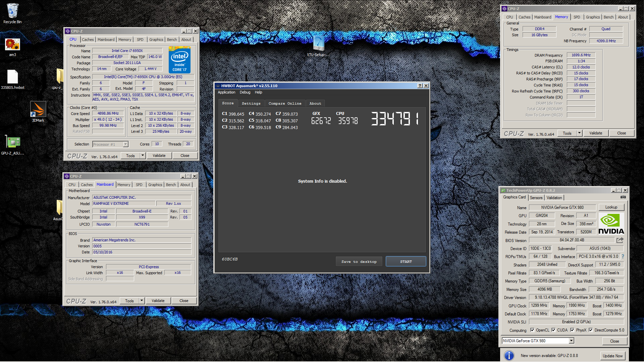644x362 pixels.
Task: Click the NVIDIA logo in GPU-Z
Action: tap(611, 224)
